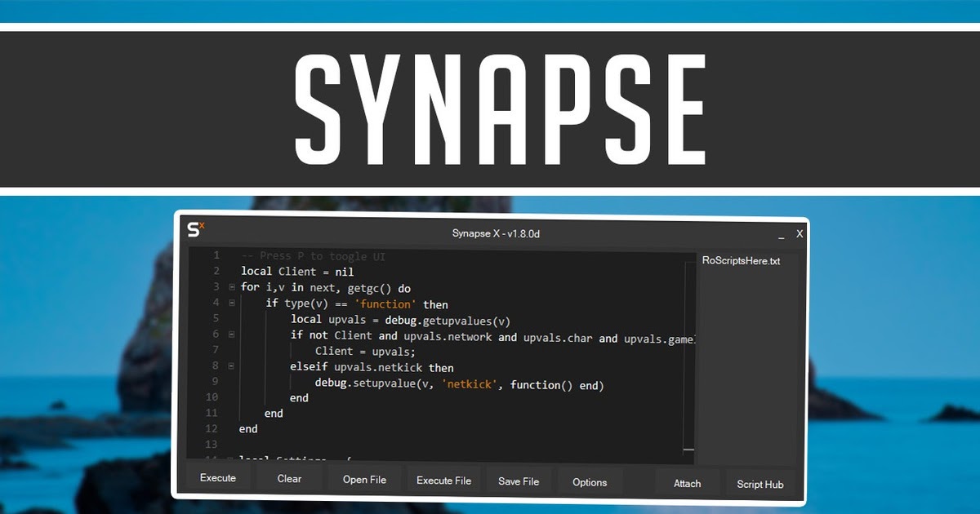Collapse the for loop on line 3
The height and width of the screenshot is (514, 980).
[232, 287]
